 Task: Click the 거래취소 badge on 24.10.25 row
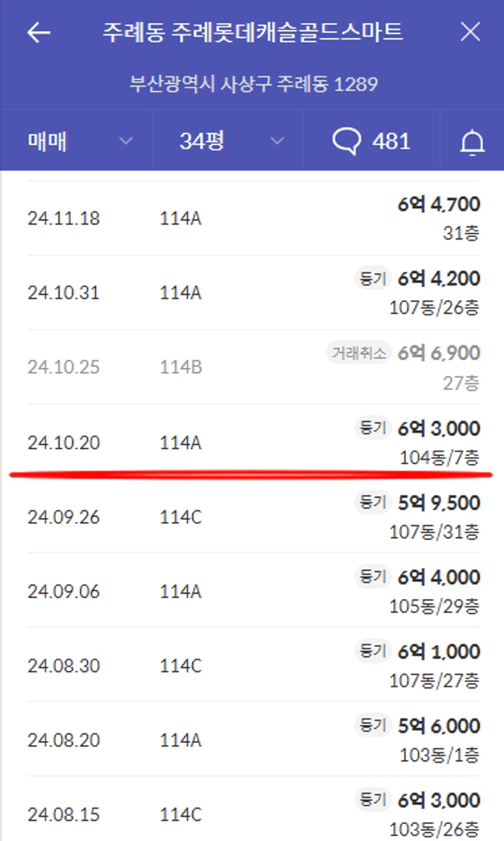[x=358, y=353]
